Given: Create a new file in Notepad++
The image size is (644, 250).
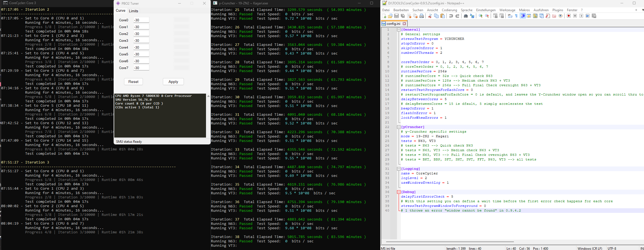Looking at the screenshot, I should coord(384,16).
